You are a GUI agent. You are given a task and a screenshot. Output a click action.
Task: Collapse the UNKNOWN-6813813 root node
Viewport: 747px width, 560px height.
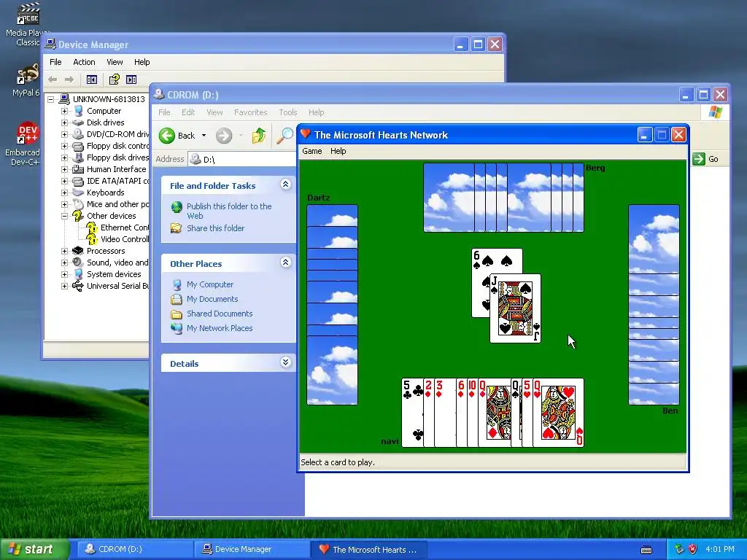click(50, 99)
